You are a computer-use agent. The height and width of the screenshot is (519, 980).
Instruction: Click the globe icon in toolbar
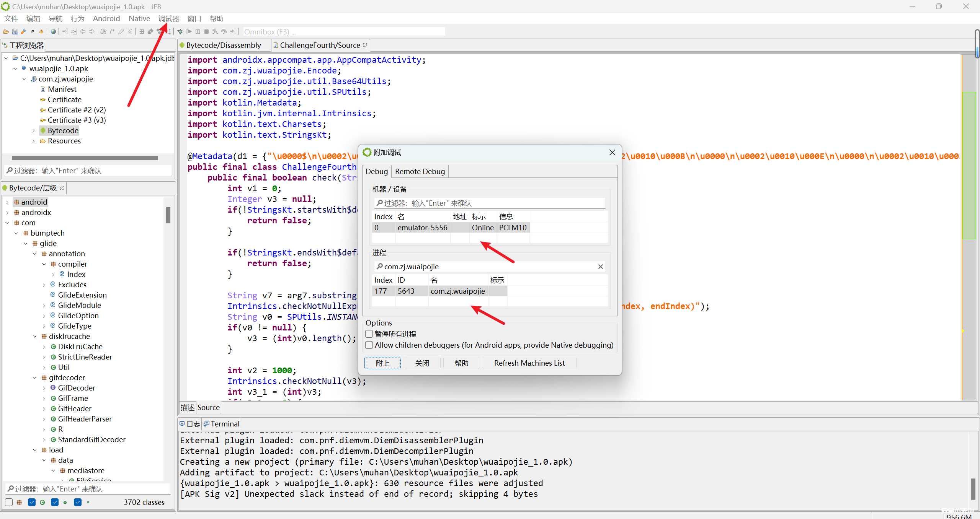53,32
